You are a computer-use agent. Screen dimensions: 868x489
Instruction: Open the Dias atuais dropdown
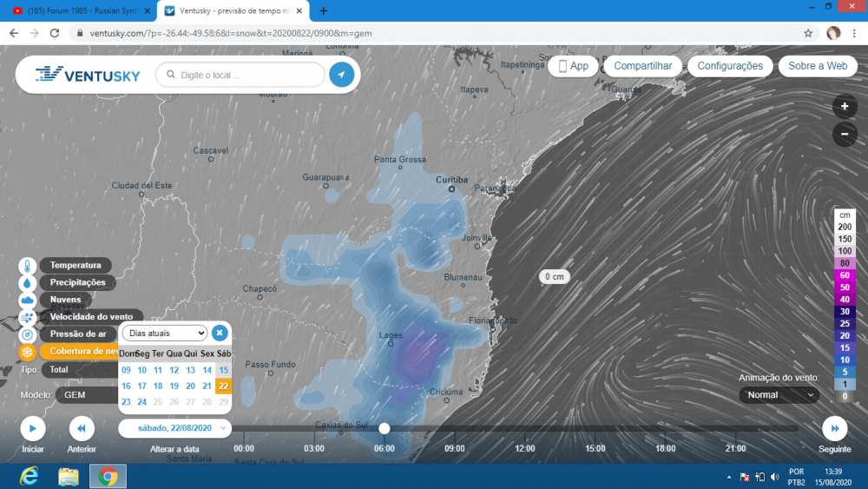click(165, 333)
